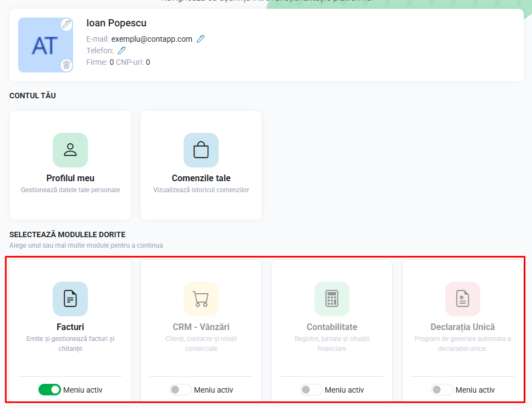Edit phone number via Telefon pencil icon
The width and height of the screenshot is (532, 408).
(122, 51)
